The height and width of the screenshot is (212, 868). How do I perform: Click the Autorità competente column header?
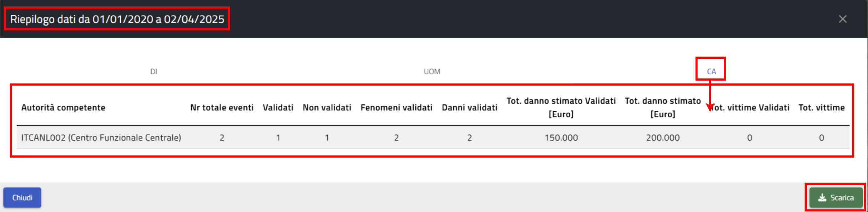[63, 107]
